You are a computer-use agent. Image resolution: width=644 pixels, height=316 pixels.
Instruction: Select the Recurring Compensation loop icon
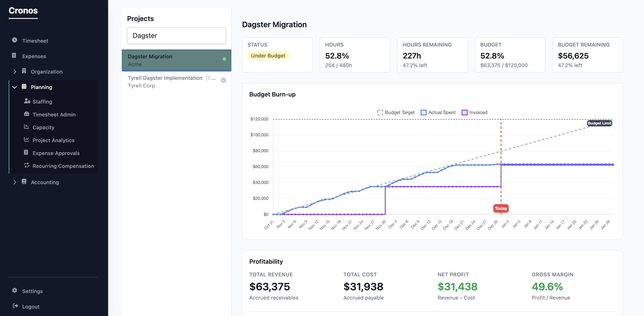pyautogui.click(x=27, y=166)
